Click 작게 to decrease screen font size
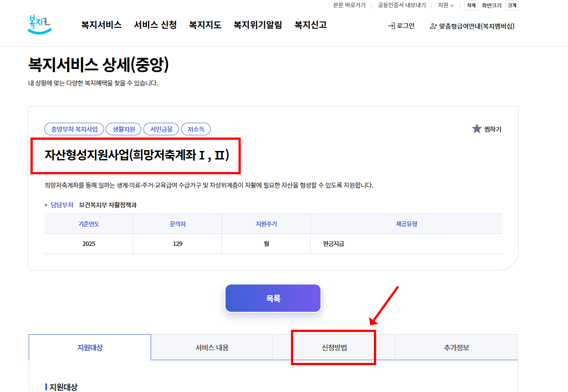This screenshot has height=392, width=568. click(470, 5)
